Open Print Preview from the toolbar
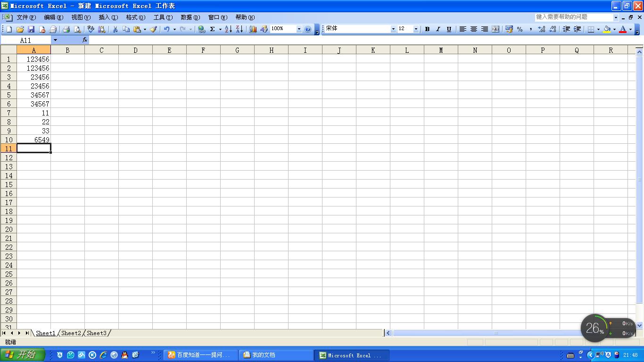The width and height of the screenshot is (644, 362). 77,29
